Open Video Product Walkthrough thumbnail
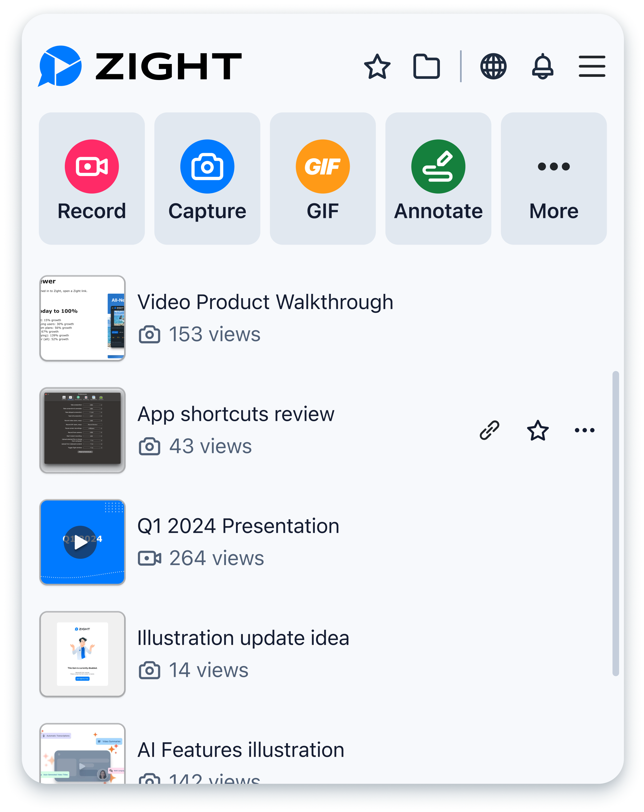 [x=83, y=318]
